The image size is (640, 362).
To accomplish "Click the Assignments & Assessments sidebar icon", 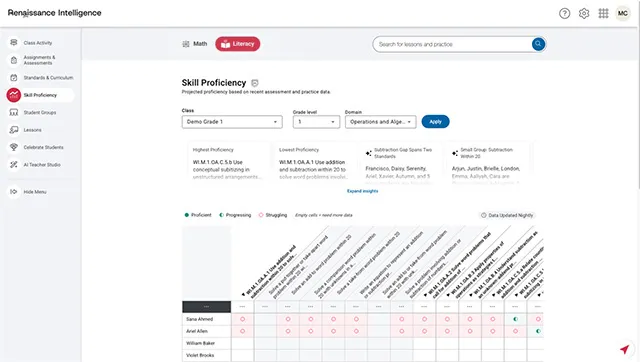I will (13, 60).
